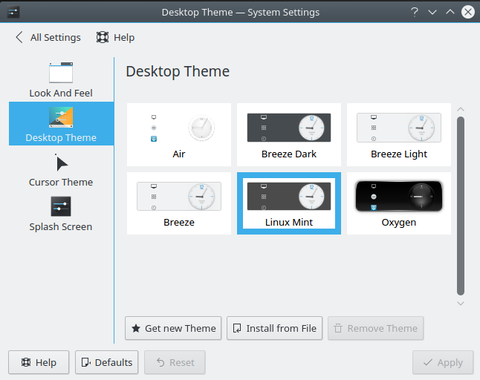Maximize the window with the up chevron
The image size is (480, 380).
point(450,12)
